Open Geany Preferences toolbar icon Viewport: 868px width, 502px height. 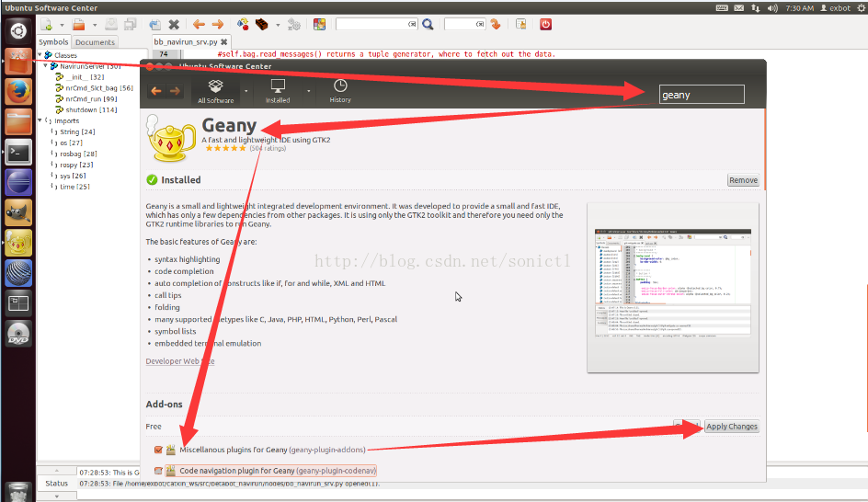click(x=521, y=24)
